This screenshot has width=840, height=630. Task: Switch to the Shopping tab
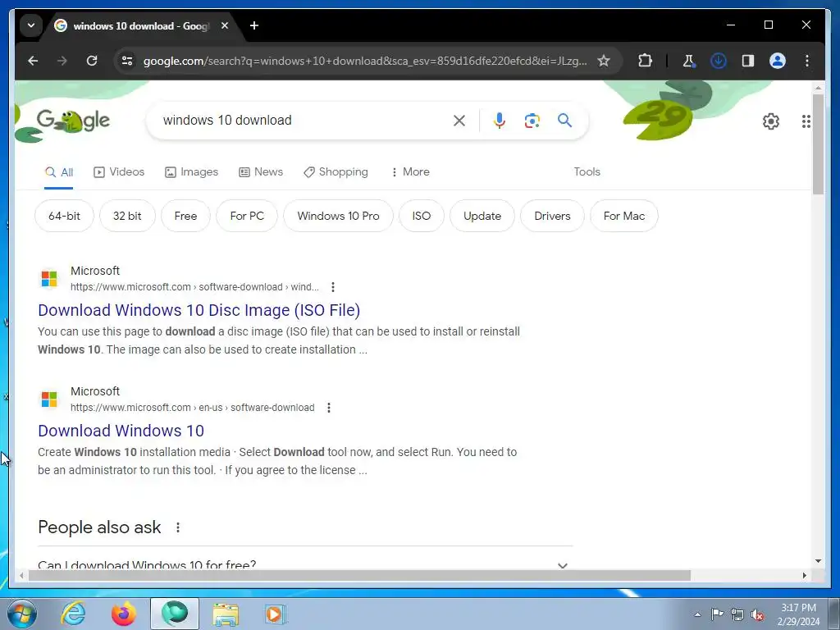[336, 172]
